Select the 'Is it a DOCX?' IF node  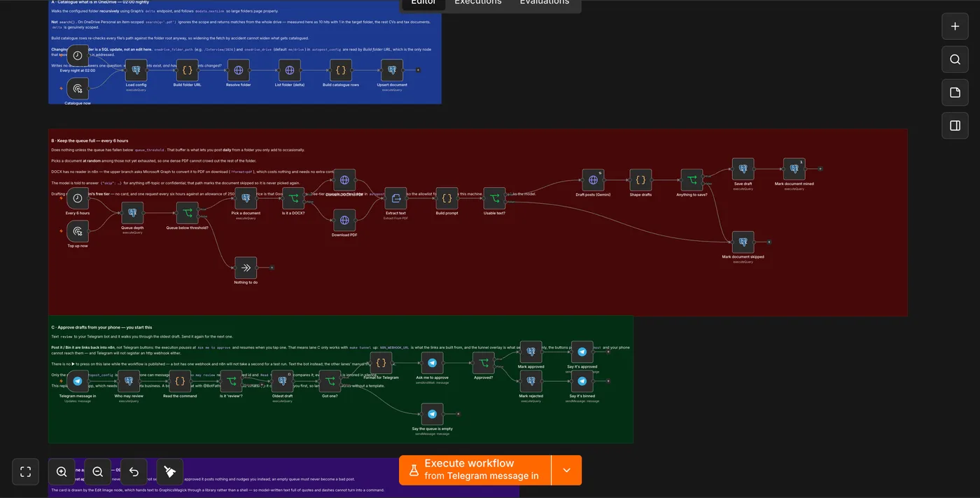(293, 198)
